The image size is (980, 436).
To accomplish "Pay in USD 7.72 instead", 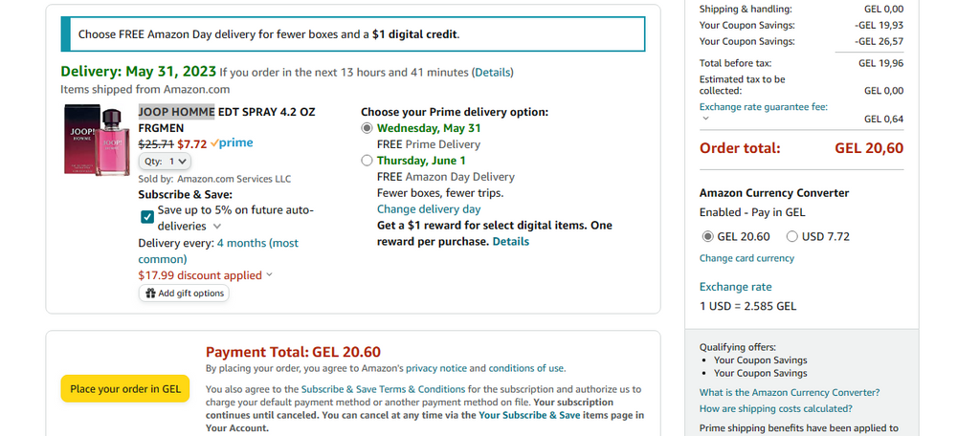I will [x=792, y=236].
